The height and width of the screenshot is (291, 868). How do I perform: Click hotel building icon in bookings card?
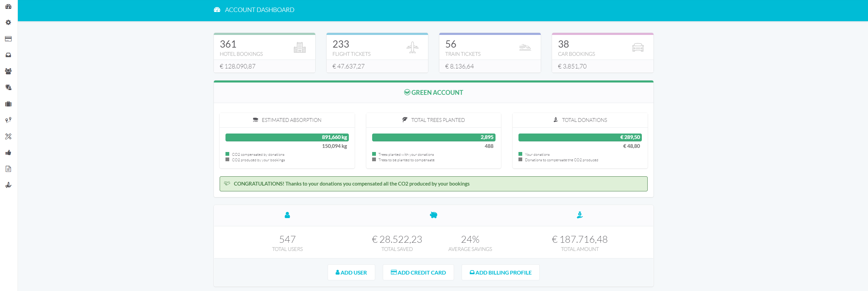[299, 48]
